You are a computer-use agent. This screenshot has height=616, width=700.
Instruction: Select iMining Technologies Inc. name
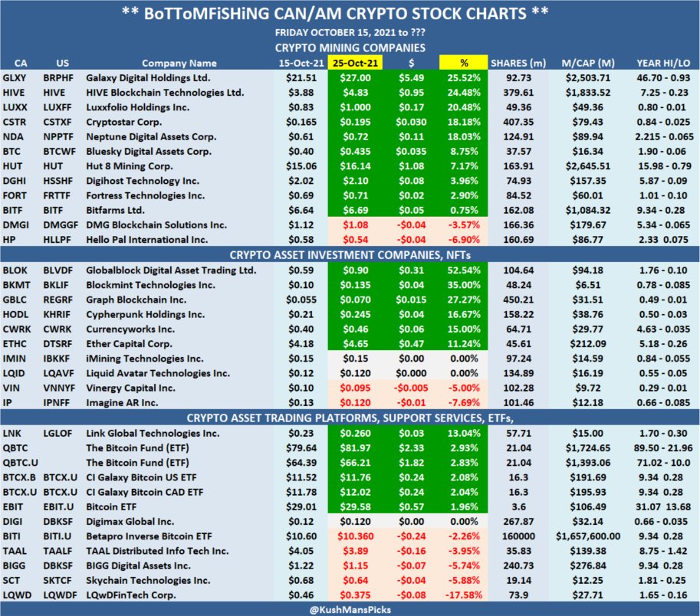click(145, 359)
